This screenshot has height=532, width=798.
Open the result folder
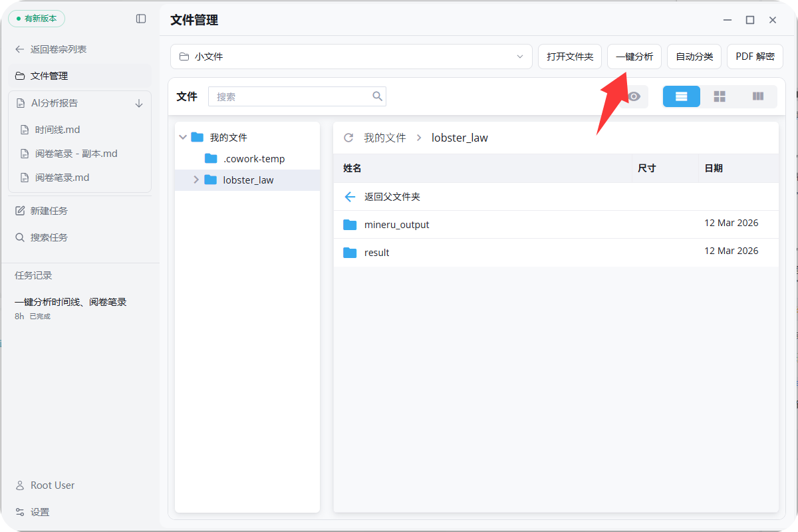click(x=376, y=253)
